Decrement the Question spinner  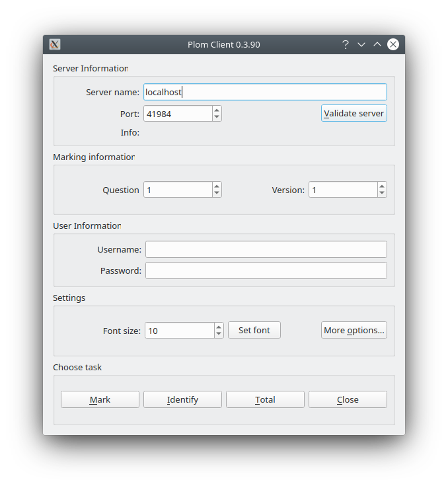(217, 193)
